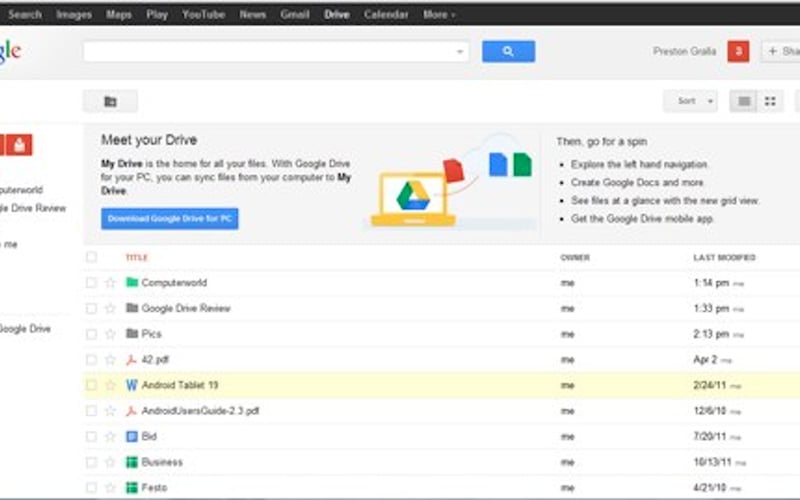The width and height of the screenshot is (800, 500).
Task: Star the Business spreadsheet
Action: [x=110, y=462]
